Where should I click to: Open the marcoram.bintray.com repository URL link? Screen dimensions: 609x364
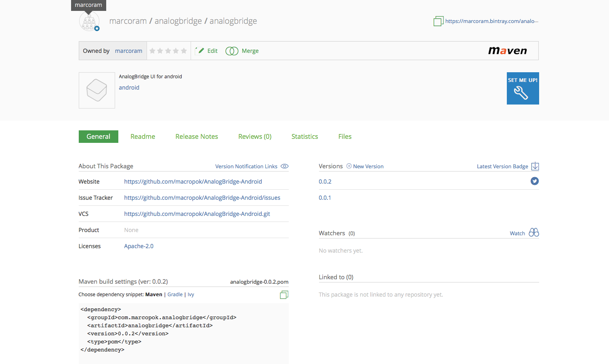click(x=492, y=21)
